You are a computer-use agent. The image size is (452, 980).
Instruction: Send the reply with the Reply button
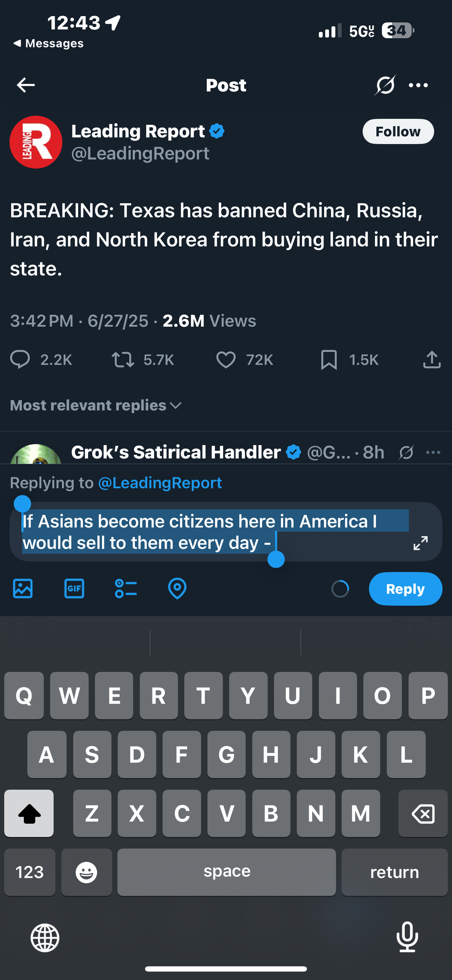point(406,588)
